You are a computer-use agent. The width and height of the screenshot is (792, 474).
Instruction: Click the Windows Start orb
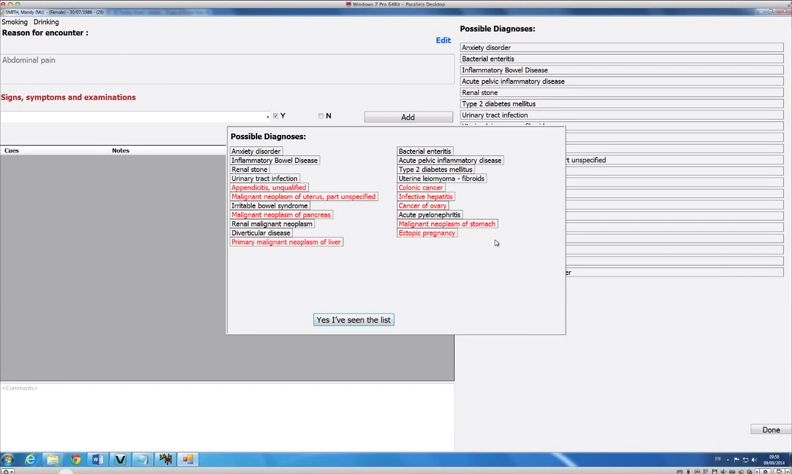click(8, 459)
